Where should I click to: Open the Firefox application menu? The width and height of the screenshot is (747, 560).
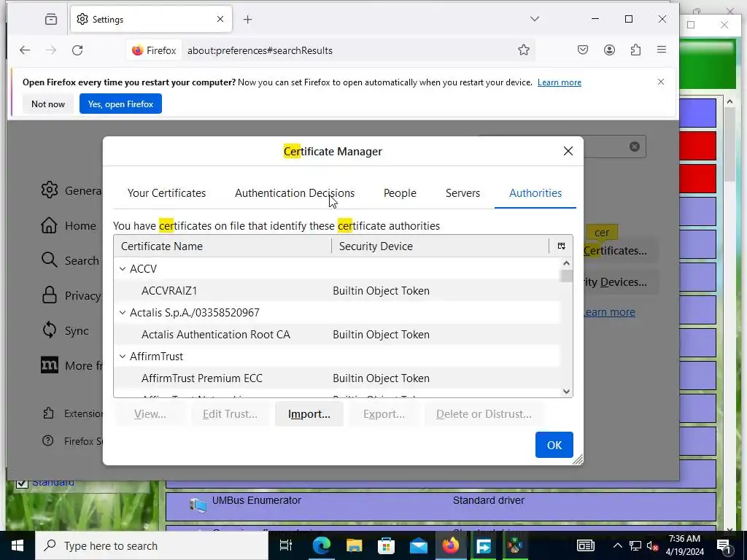(662, 50)
